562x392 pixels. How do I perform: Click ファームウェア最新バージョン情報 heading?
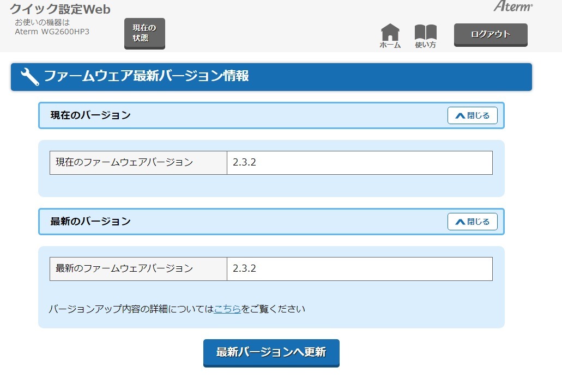(146, 76)
